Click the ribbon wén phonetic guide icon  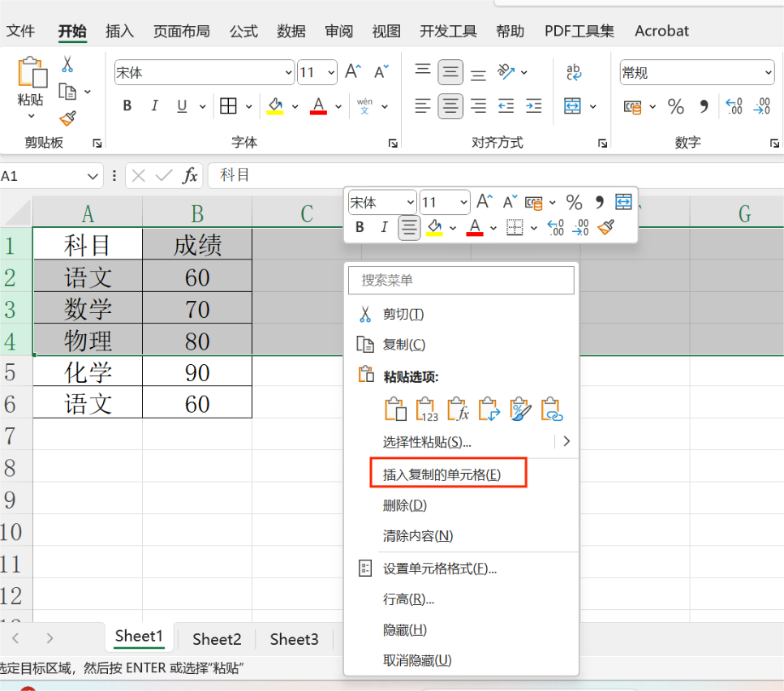tap(364, 106)
